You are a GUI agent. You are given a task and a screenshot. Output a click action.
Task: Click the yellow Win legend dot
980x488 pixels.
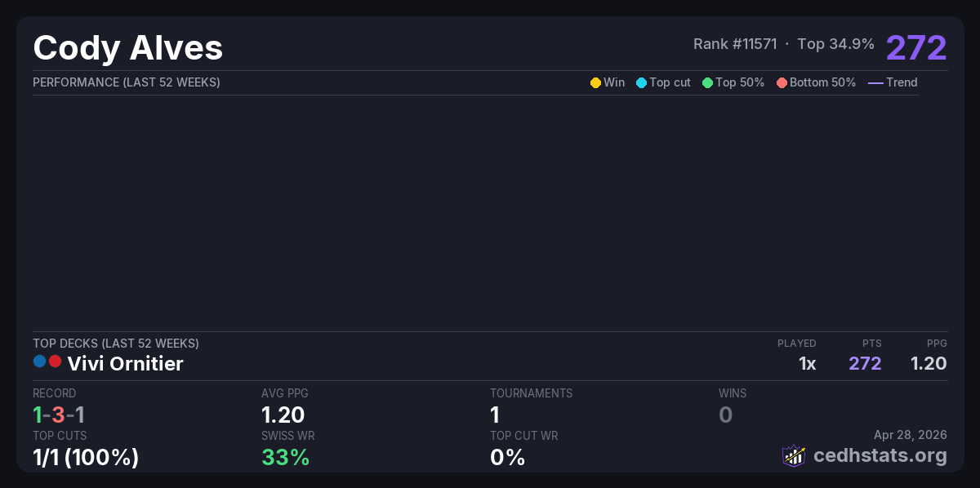[x=595, y=82]
